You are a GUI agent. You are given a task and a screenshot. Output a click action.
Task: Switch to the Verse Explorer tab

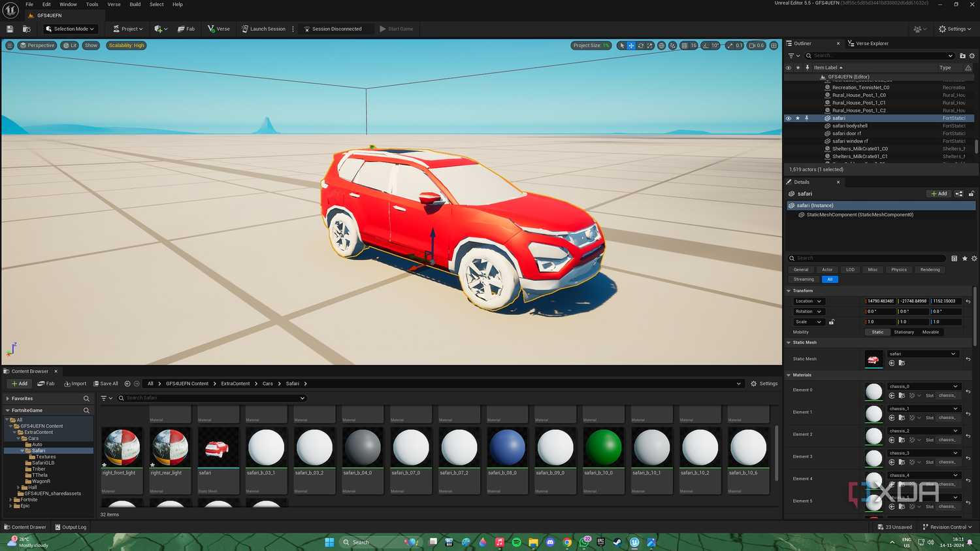click(x=868, y=44)
